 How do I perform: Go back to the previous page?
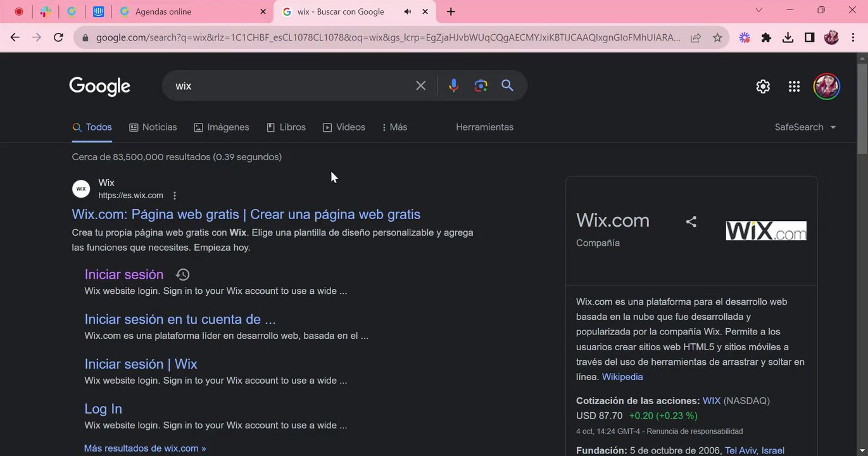pos(15,37)
